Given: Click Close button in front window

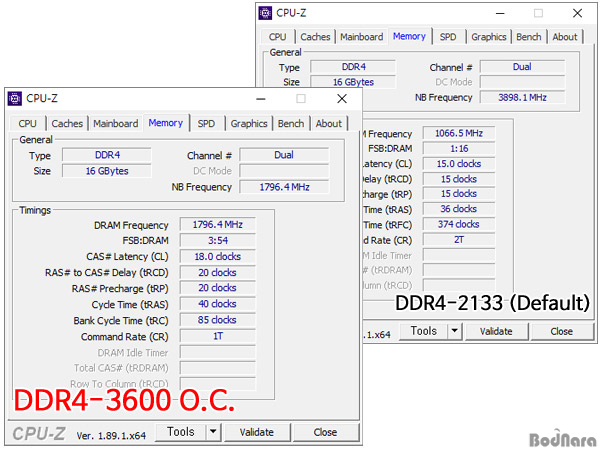Looking at the screenshot, I should coord(325,432).
